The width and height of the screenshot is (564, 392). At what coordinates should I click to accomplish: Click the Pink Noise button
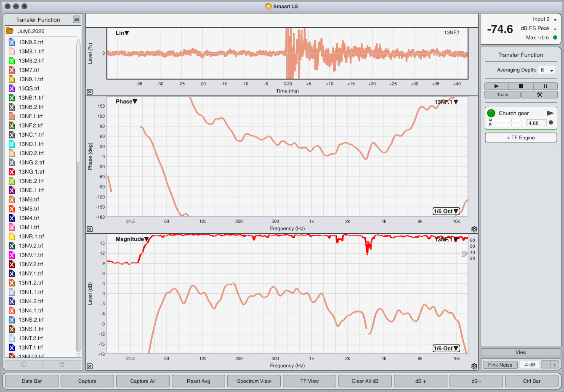[x=500, y=365]
